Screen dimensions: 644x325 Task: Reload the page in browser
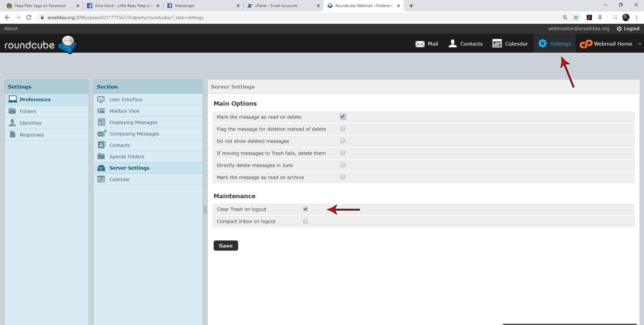(29, 17)
